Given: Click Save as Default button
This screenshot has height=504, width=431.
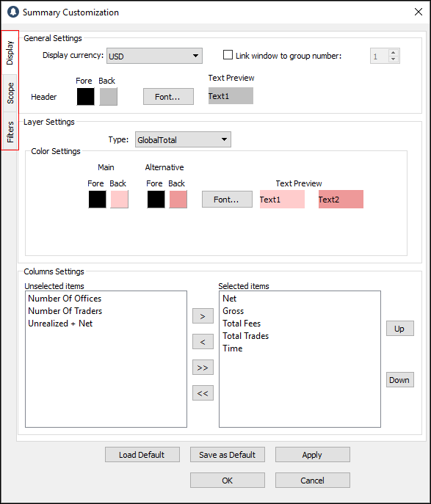Looking at the screenshot, I should click(x=228, y=455).
